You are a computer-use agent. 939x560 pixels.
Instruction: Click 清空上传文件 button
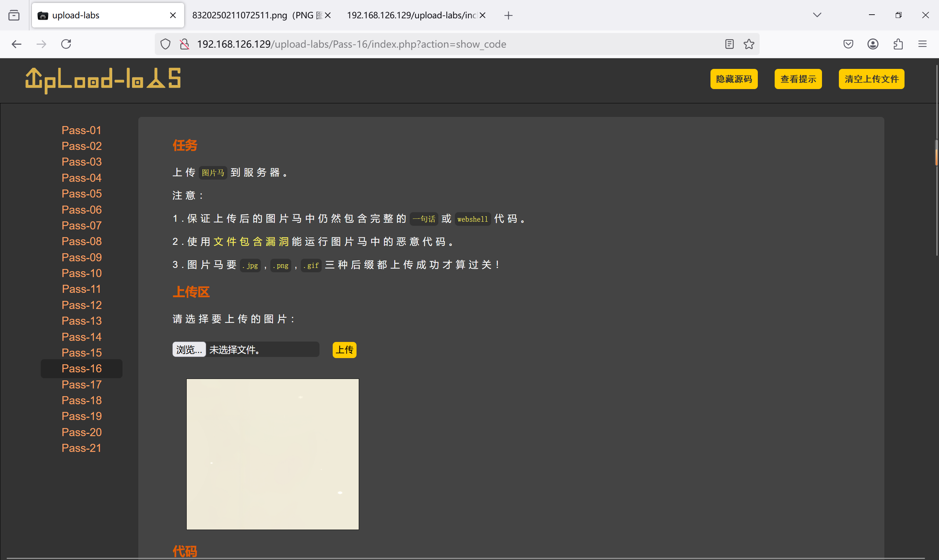coord(871,79)
